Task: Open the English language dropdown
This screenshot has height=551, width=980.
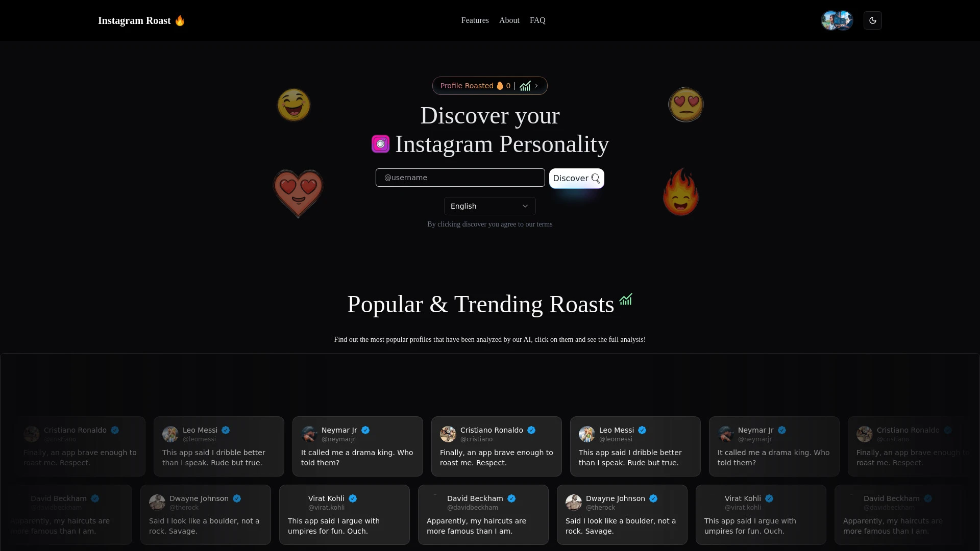Action: [x=489, y=206]
